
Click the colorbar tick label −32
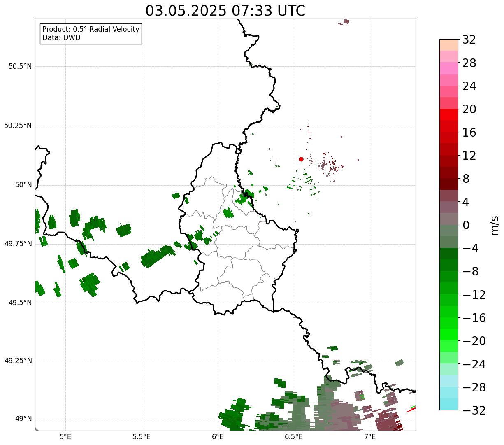point(474,410)
